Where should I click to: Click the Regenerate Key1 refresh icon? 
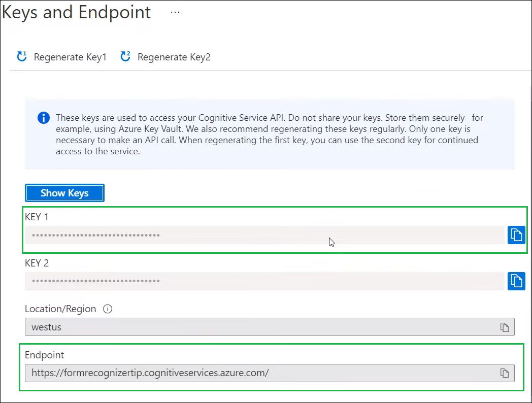coord(22,56)
